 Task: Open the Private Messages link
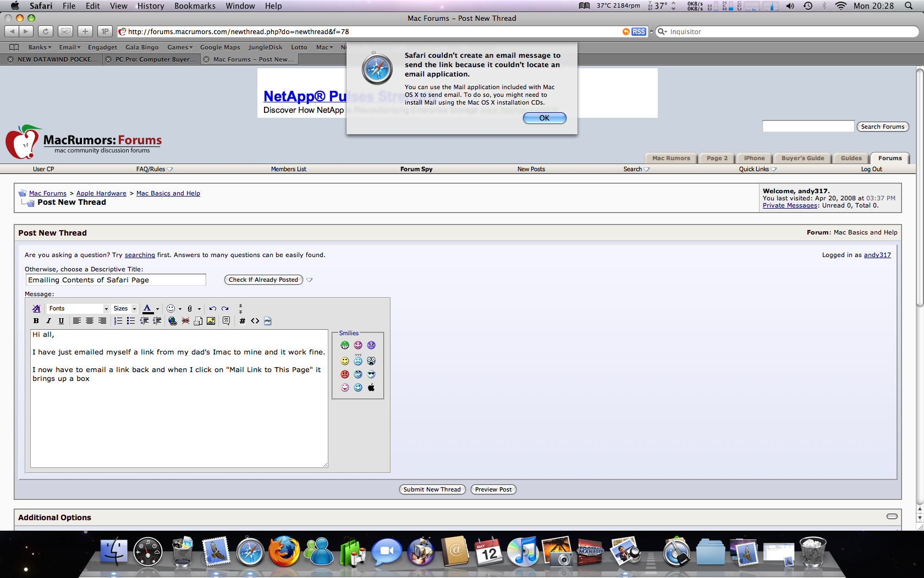click(x=790, y=205)
